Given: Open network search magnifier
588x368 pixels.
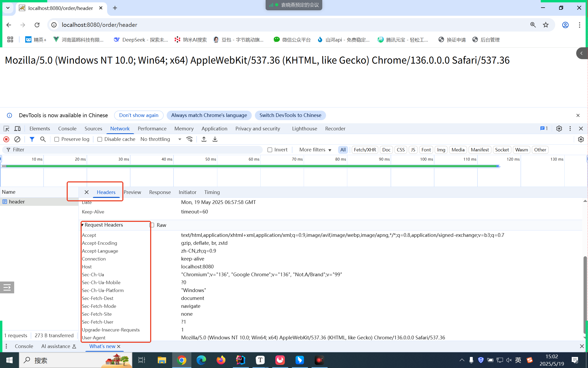Looking at the screenshot, I should click(x=43, y=139).
